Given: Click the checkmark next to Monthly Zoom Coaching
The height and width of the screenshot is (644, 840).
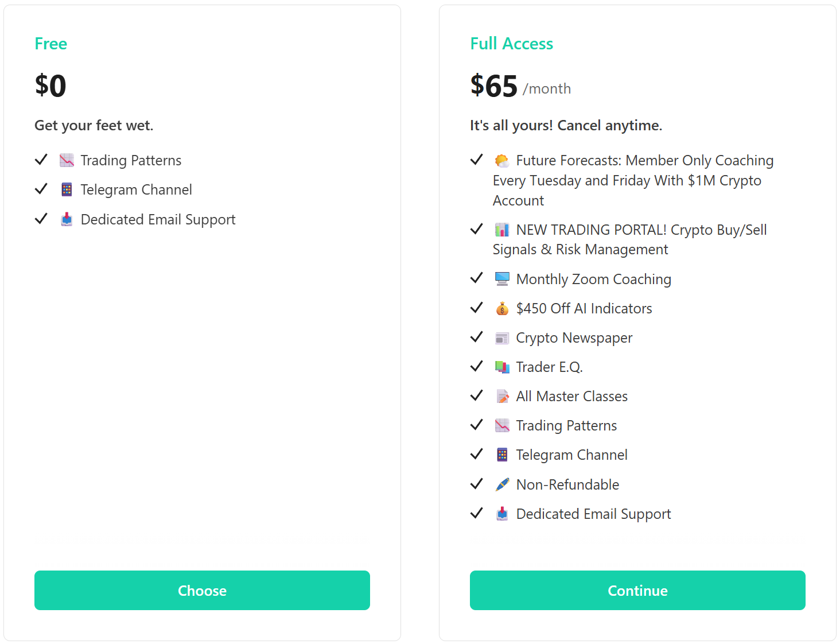Looking at the screenshot, I should 477,278.
